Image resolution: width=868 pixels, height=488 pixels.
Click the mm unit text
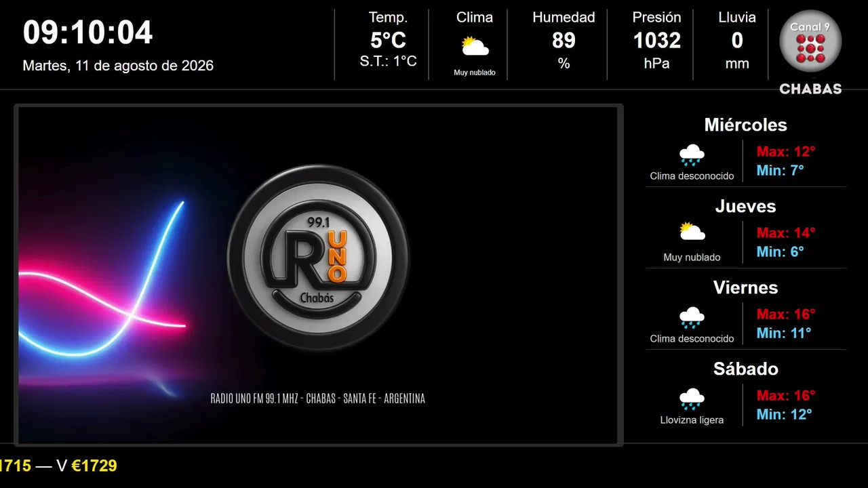(x=737, y=64)
